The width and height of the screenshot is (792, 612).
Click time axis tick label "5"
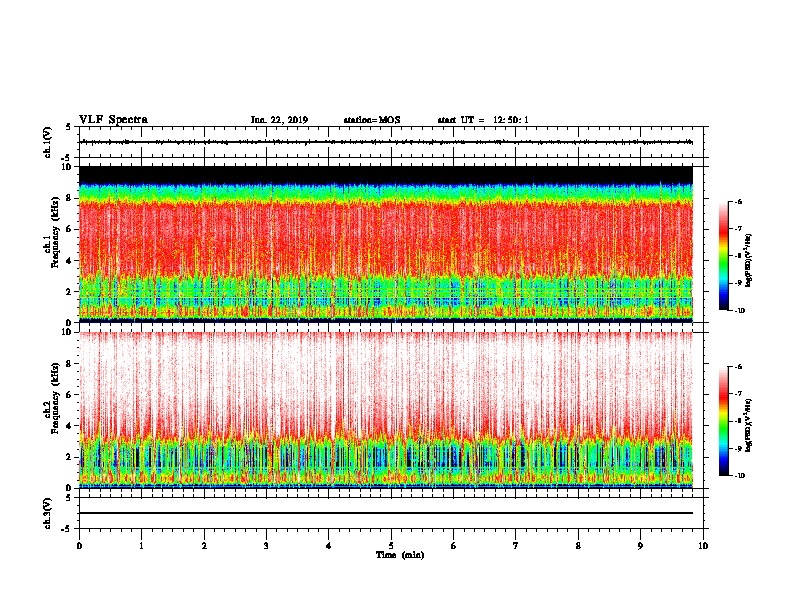[x=391, y=546]
